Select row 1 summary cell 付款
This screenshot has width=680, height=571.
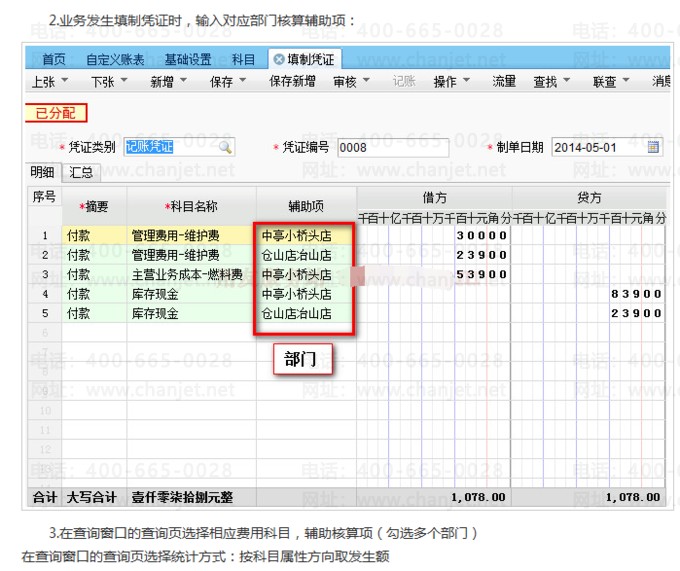pyautogui.click(x=95, y=235)
